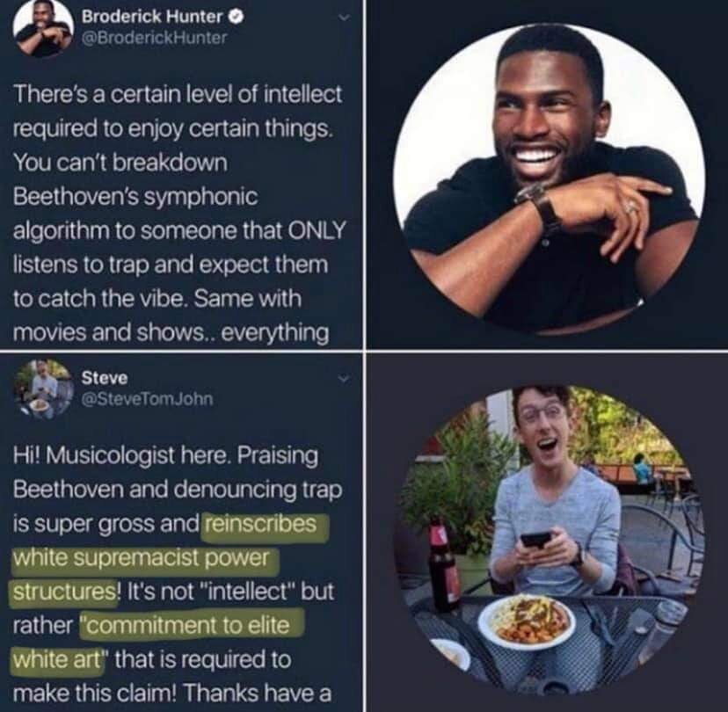728x712 pixels.
Task: Click the highlighted phrase "commitment to elite white art"
Action: click(158, 643)
